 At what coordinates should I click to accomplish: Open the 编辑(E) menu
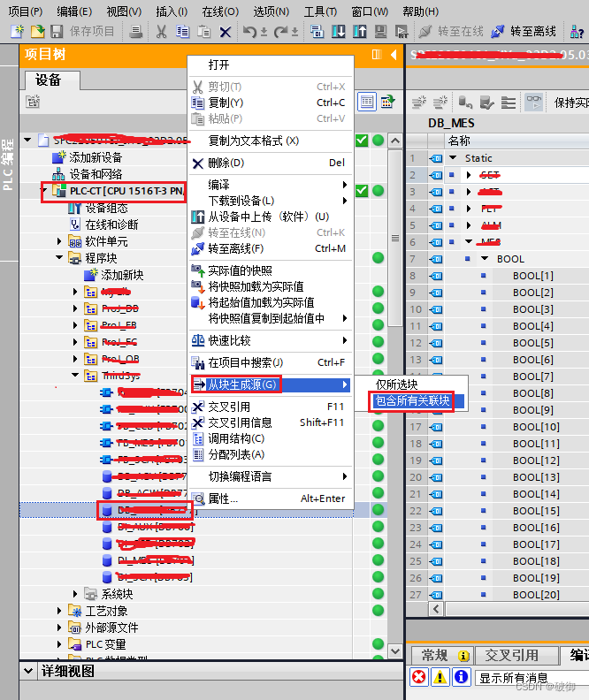click(x=74, y=11)
